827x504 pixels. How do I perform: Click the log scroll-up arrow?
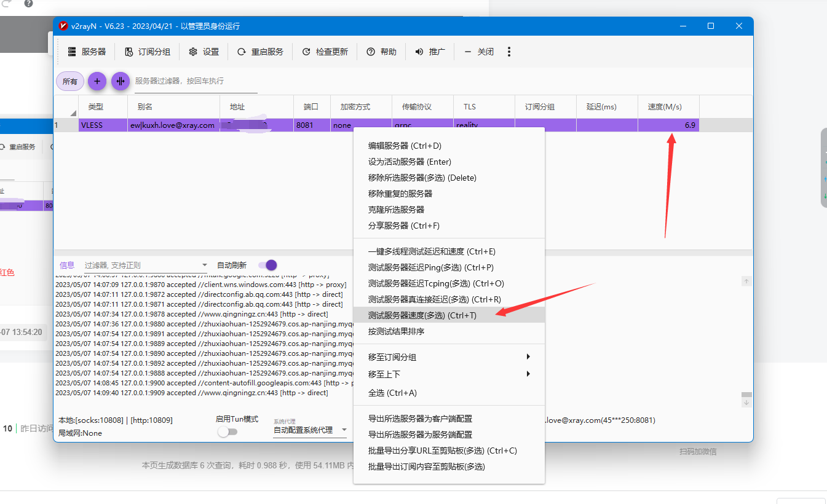746,281
